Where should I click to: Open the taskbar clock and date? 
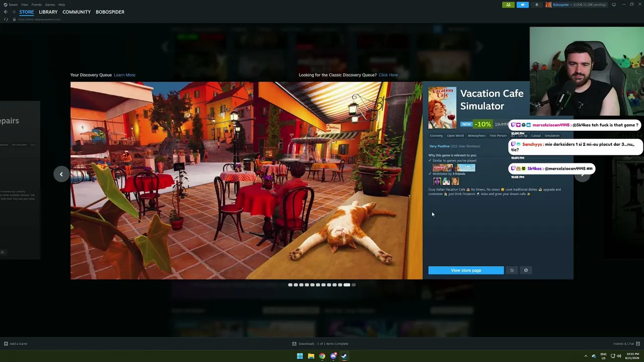point(632,356)
